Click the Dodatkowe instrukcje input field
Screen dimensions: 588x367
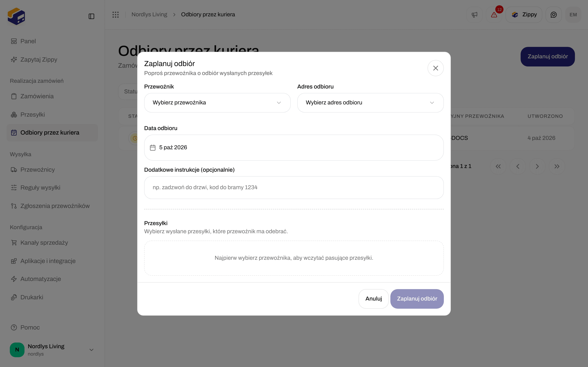pyautogui.click(x=294, y=188)
